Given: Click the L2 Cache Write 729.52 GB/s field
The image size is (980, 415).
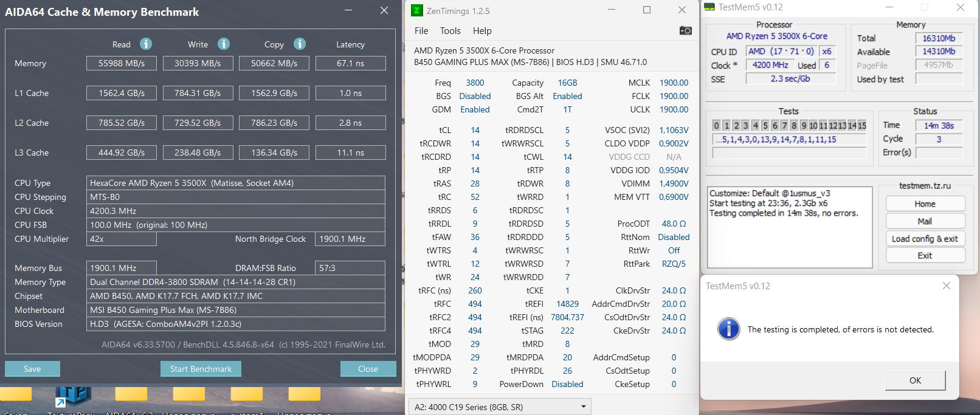Looking at the screenshot, I should 198,123.
